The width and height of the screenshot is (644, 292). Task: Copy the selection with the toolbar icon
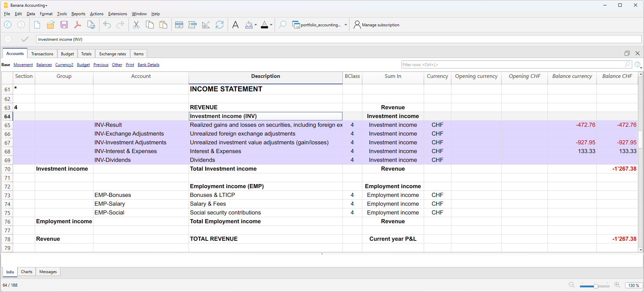coord(150,25)
